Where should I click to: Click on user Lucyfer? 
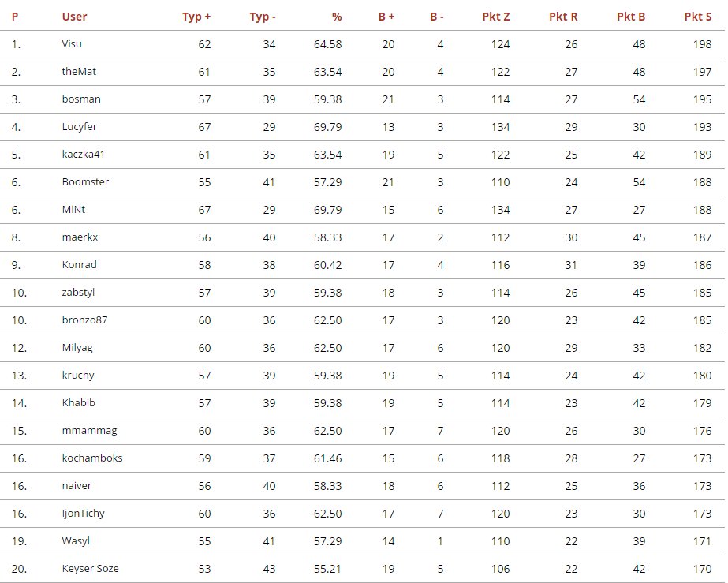pyautogui.click(x=80, y=127)
